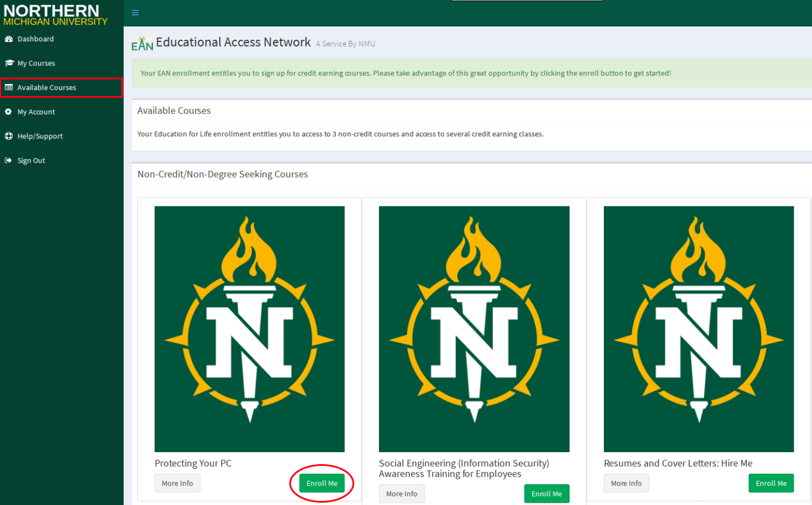The width and height of the screenshot is (812, 505).
Task: Click the Protecting Your PC course thumbnail
Action: [x=250, y=328]
